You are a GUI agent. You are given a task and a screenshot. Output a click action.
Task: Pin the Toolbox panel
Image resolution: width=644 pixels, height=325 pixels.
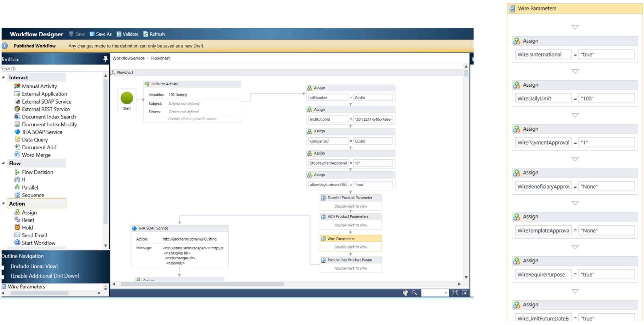105,59
